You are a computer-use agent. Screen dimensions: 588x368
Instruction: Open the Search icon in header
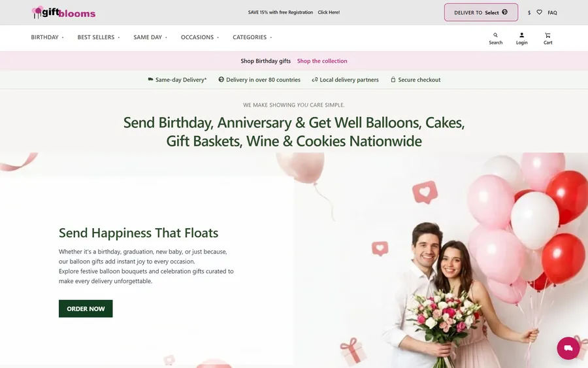[495, 35]
